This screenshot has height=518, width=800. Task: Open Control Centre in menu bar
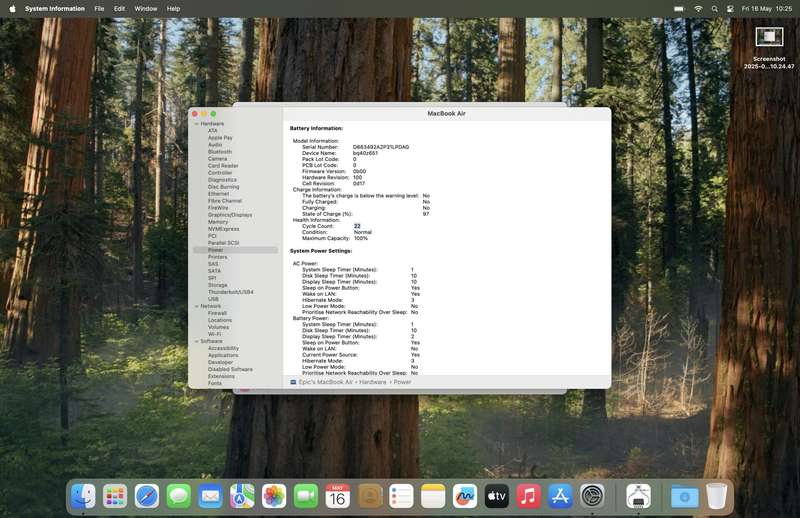point(730,9)
